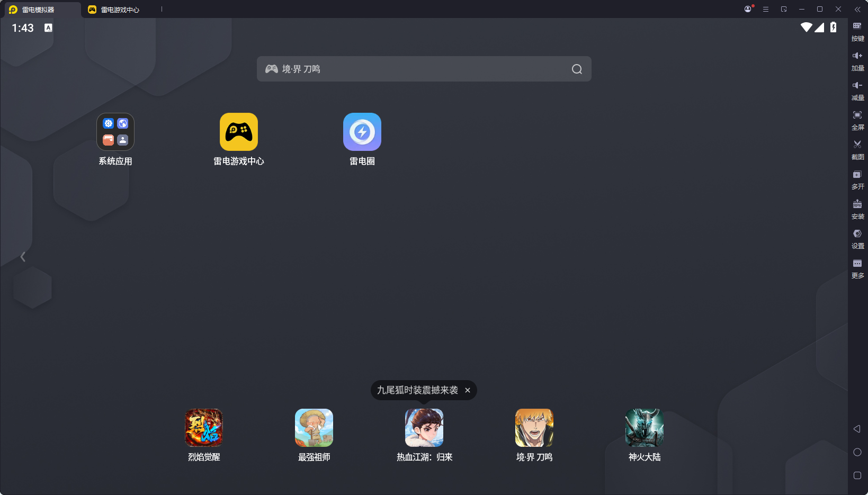Decrease volume with 减量
868x495 pixels.
[857, 91]
